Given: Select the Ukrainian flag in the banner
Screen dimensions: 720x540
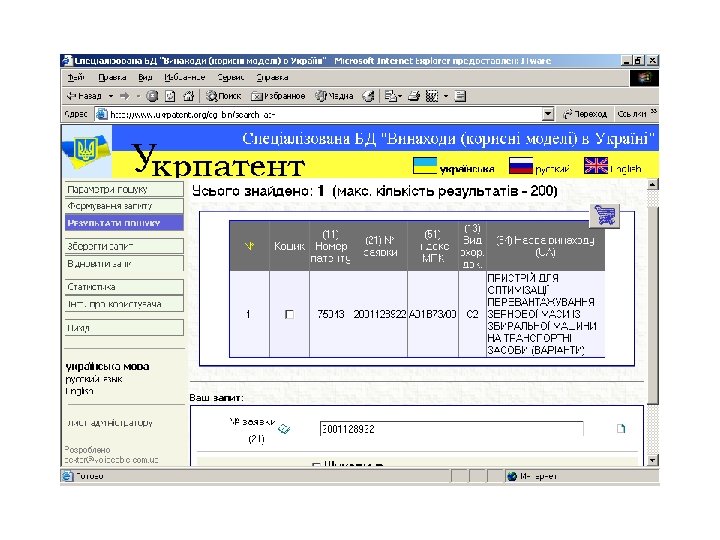Looking at the screenshot, I should point(425,166).
